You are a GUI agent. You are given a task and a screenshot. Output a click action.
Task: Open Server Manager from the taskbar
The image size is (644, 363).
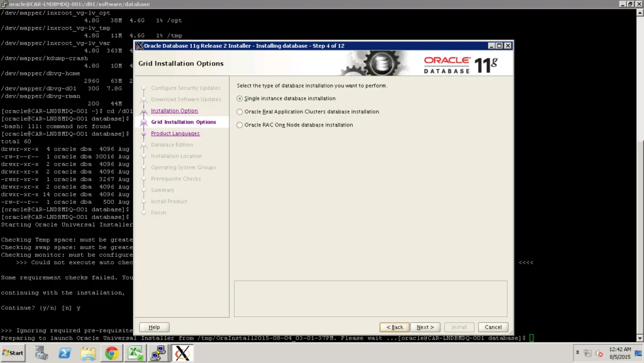[41, 353]
